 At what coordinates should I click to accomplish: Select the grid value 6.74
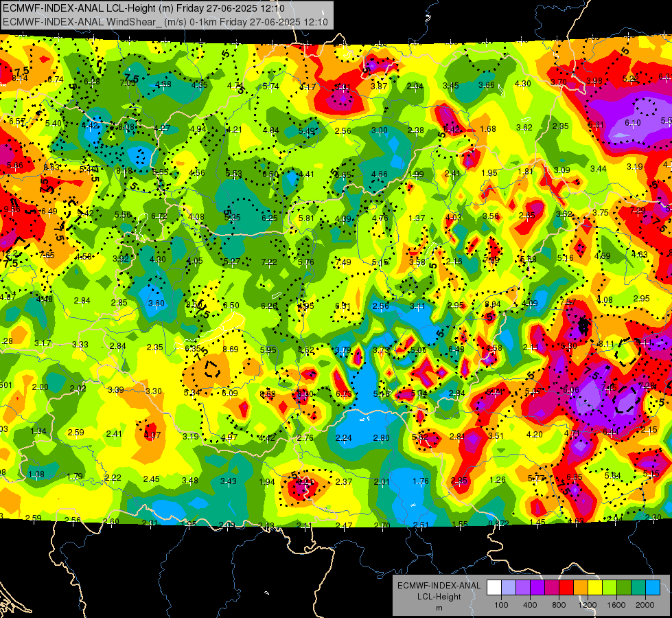coord(56,80)
